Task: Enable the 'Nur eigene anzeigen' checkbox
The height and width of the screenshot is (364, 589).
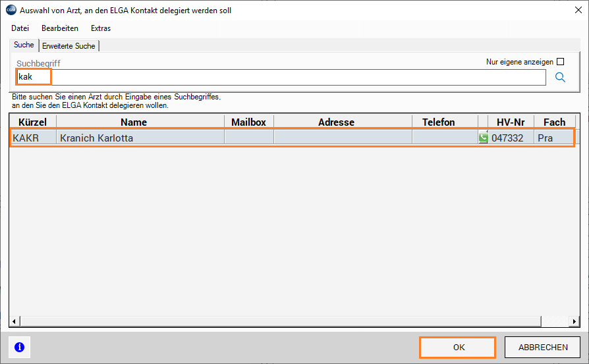Action: tap(561, 62)
